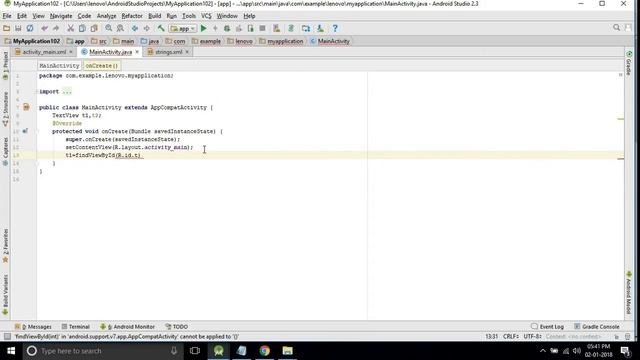640x360 pixels.
Task: Click the Cut scissors icon
Action: pyautogui.click(x=70, y=28)
